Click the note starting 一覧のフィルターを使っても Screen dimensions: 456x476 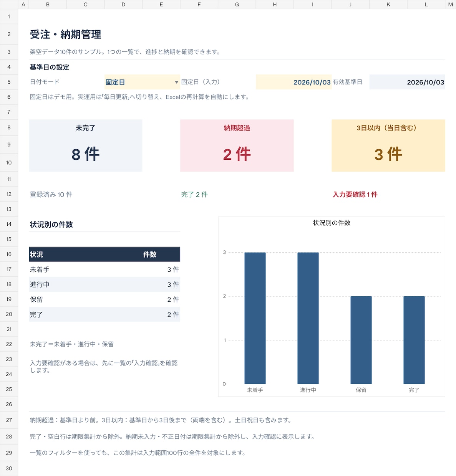138,453
